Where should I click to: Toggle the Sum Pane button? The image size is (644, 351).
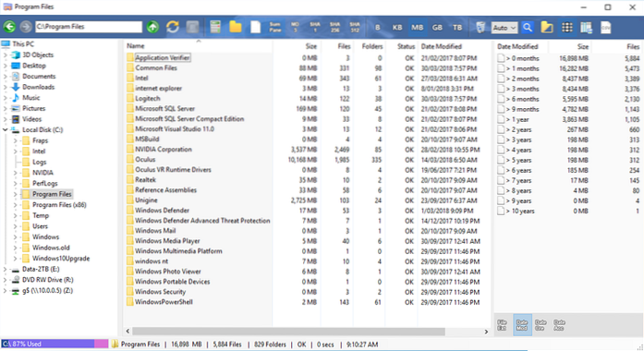pyautogui.click(x=274, y=28)
